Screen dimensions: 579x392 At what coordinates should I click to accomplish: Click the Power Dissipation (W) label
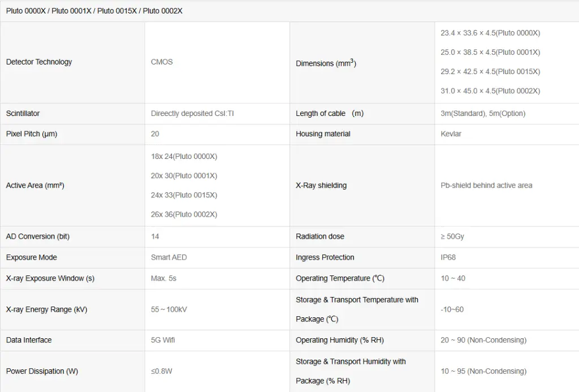(x=42, y=371)
